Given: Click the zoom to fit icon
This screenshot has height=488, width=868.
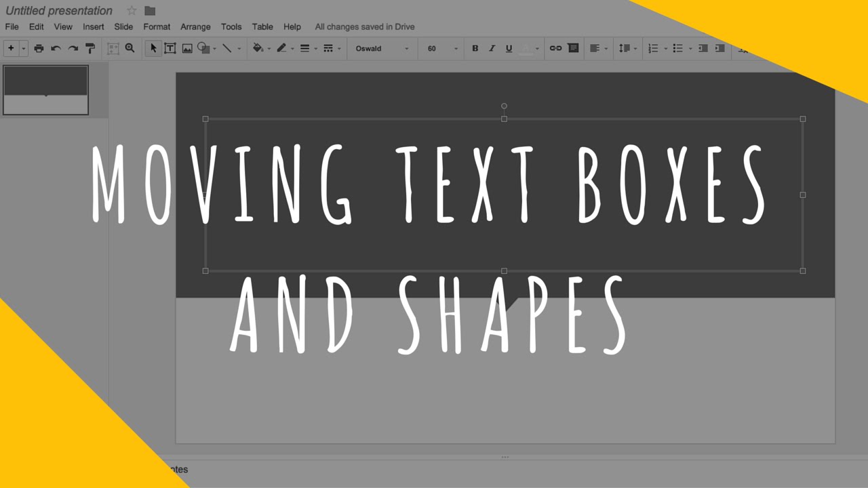Looking at the screenshot, I should tap(113, 48).
